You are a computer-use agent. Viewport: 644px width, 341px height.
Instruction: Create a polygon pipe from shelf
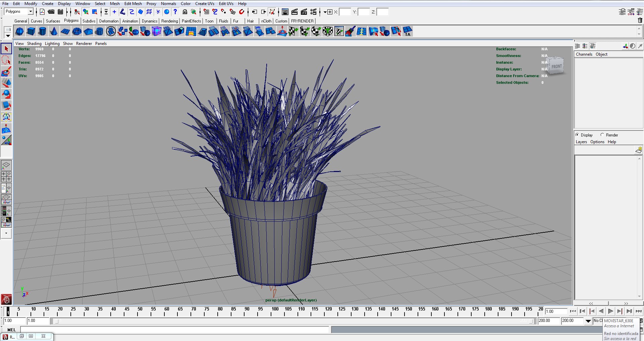coord(99,32)
